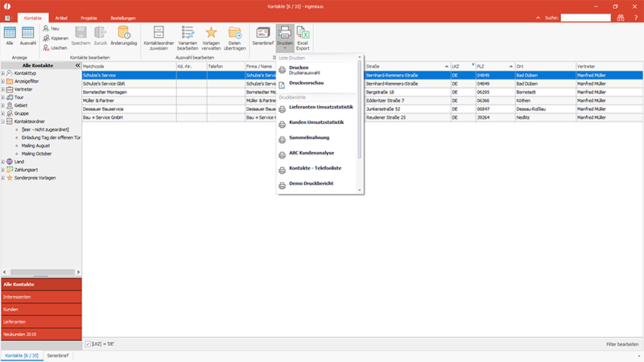Click Kontakteordner zuweisen icon
Viewport: 644px width, 362px height.
(159, 38)
